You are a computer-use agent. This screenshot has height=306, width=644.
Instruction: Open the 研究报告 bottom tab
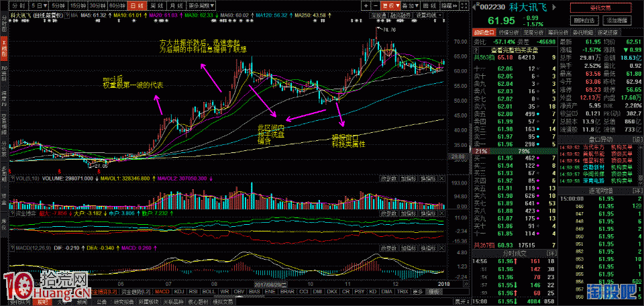(123, 302)
